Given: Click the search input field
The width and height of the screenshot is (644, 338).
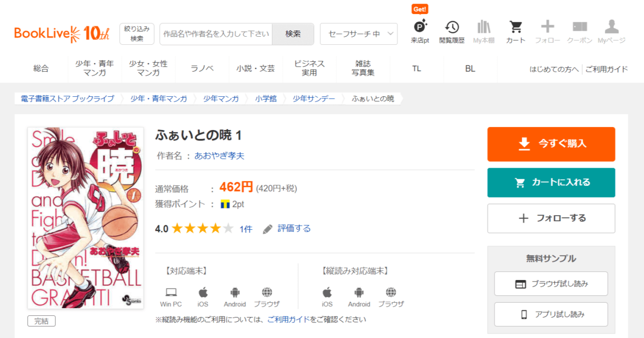Looking at the screenshot, I should coord(216,34).
